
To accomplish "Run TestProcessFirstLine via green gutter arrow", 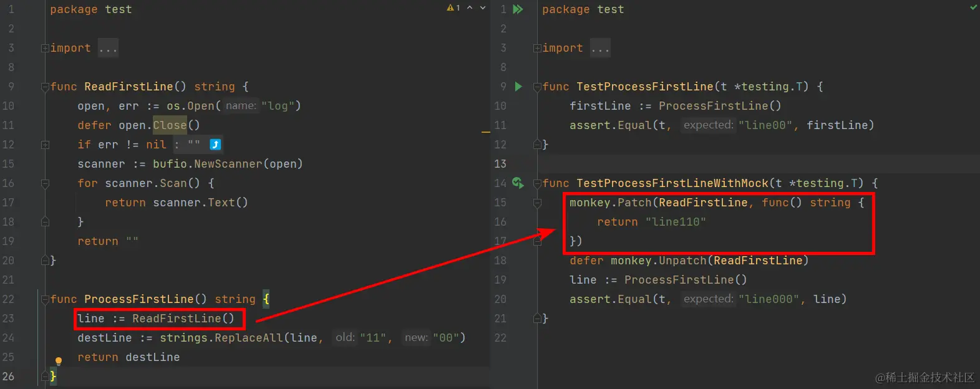I will coord(518,87).
